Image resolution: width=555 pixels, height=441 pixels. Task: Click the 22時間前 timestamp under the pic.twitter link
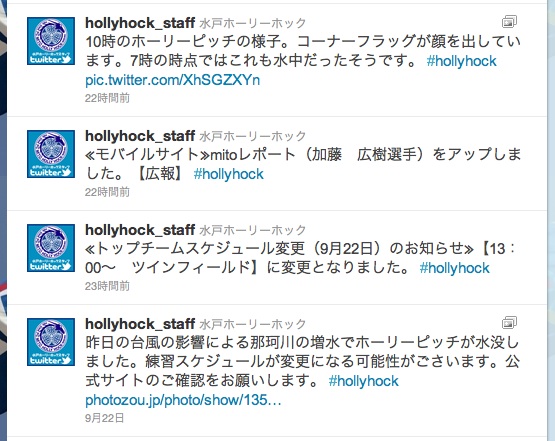click(107, 98)
